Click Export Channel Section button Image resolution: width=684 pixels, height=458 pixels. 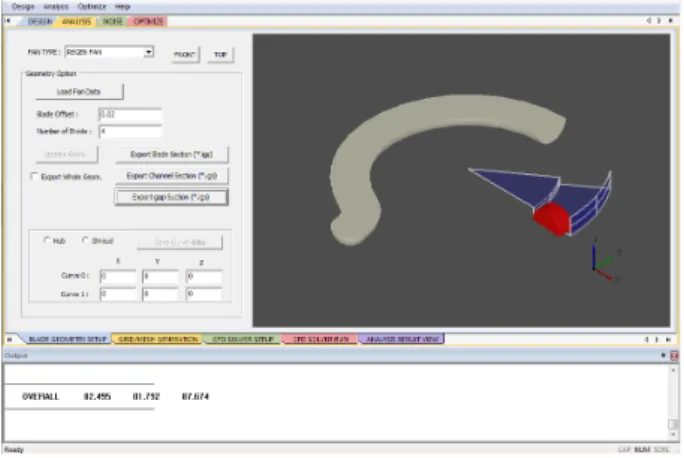[171, 176]
